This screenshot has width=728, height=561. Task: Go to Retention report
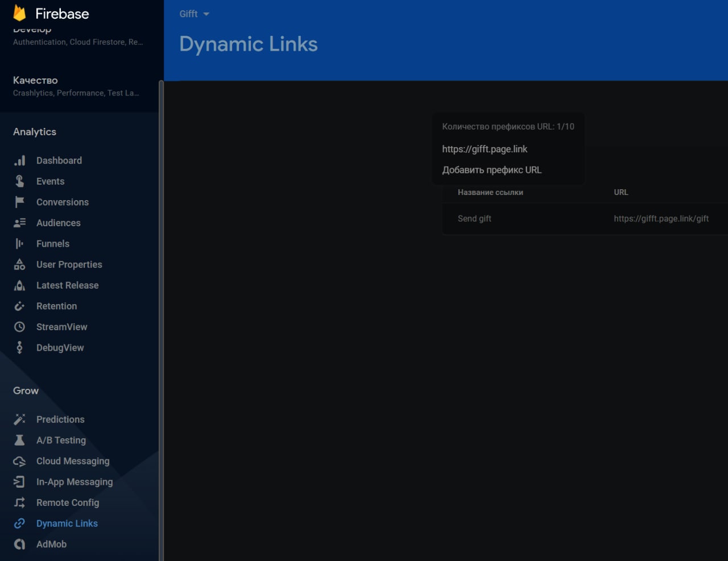pyautogui.click(x=57, y=306)
